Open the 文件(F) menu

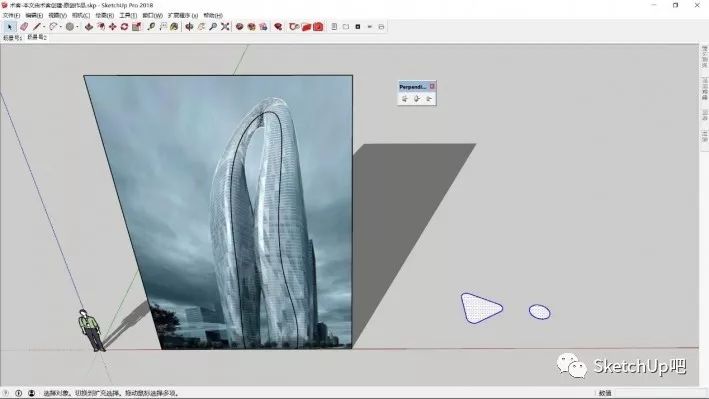coord(11,15)
